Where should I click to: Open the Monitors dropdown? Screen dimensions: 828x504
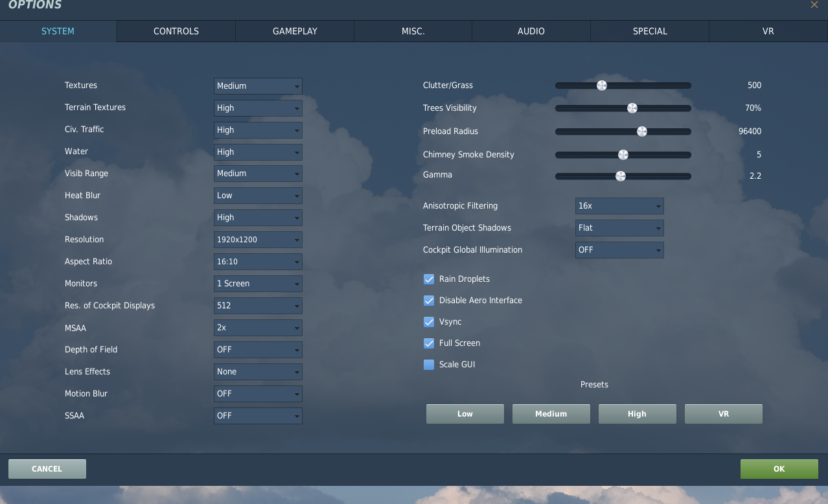click(x=258, y=284)
